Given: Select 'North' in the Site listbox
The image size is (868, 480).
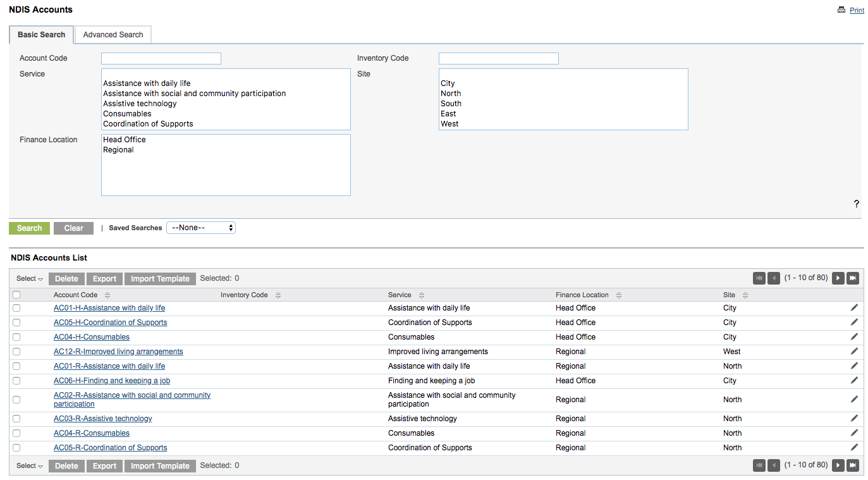Looking at the screenshot, I should [451, 94].
